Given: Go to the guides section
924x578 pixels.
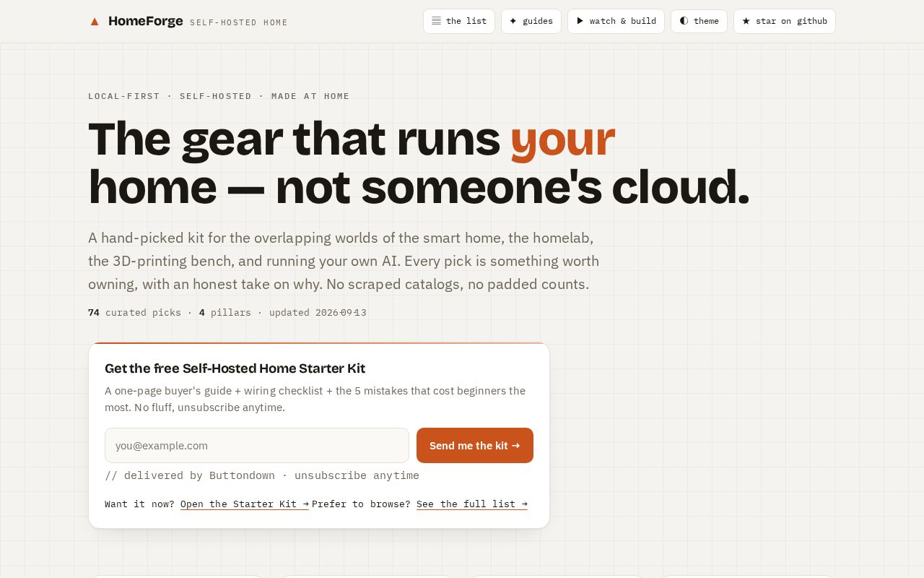Looking at the screenshot, I should pyautogui.click(x=531, y=21).
